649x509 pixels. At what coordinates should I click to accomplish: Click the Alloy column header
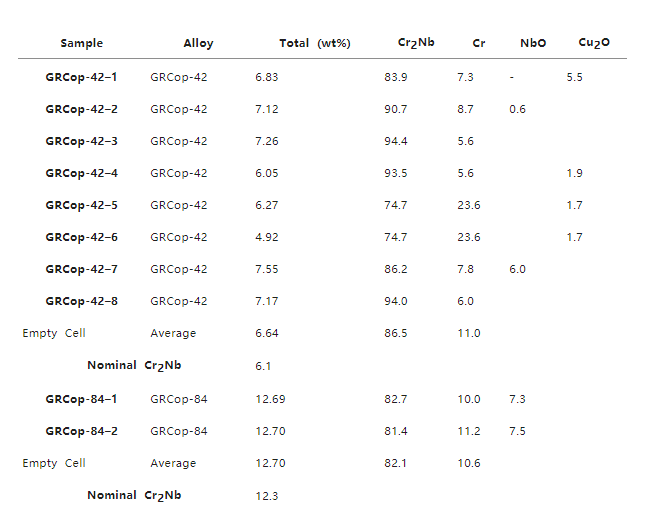tap(198, 43)
